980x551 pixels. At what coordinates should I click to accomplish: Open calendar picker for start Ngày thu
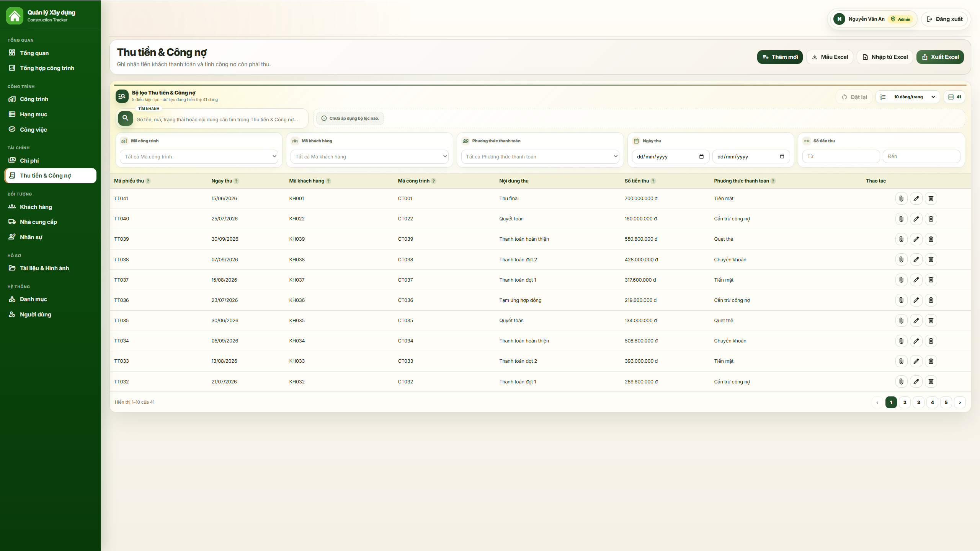pos(701,156)
